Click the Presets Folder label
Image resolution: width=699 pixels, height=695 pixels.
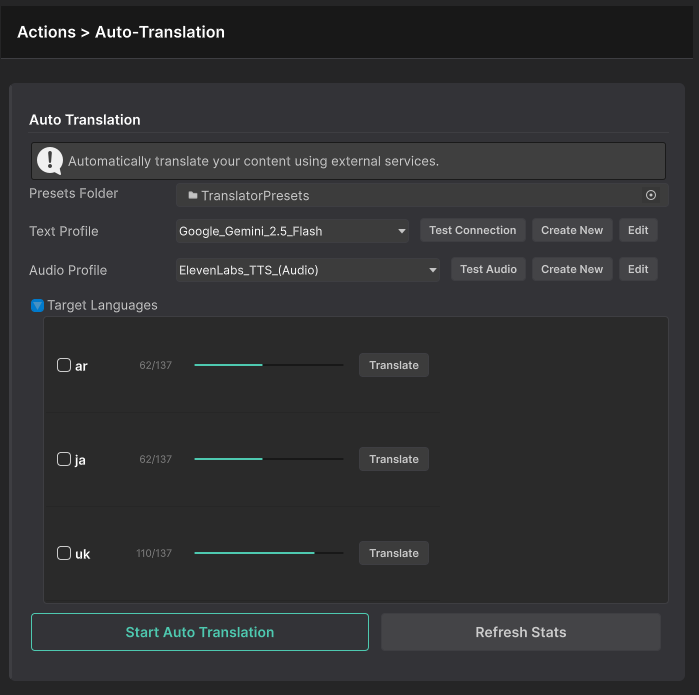[74, 193]
